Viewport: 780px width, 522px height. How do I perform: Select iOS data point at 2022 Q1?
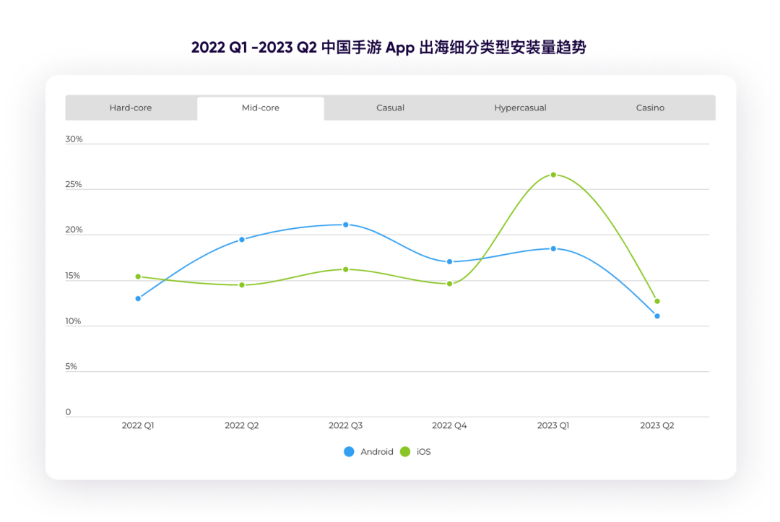click(138, 277)
